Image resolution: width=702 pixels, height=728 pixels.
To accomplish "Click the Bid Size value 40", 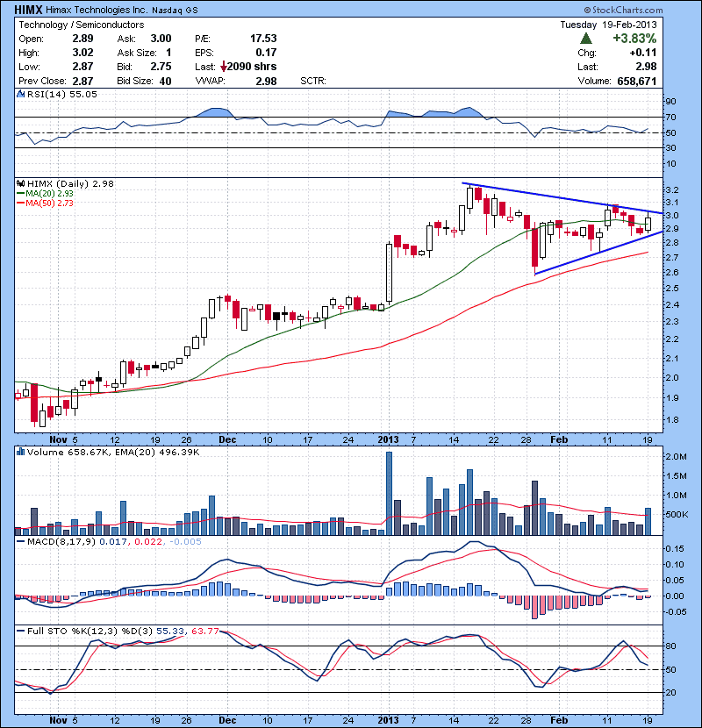I will tap(165, 81).
